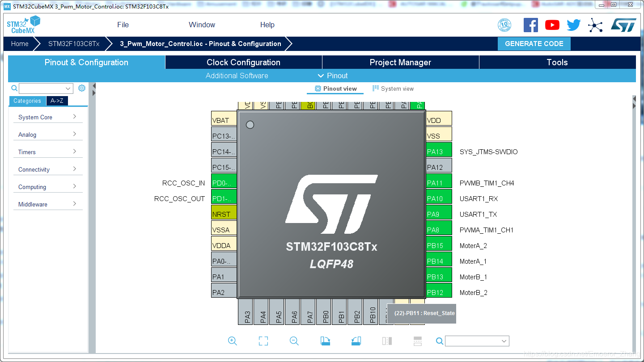Rotate the chip view clockwise
The height and width of the screenshot is (362, 644).
(325, 341)
